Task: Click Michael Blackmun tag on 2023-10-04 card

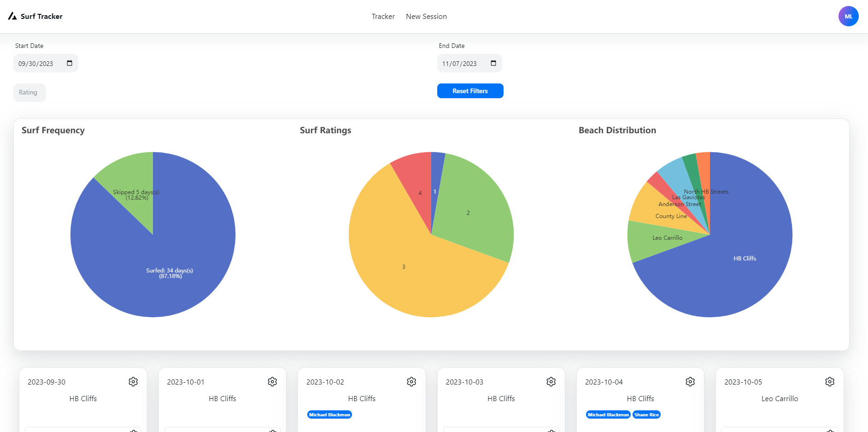Action: pyautogui.click(x=608, y=414)
